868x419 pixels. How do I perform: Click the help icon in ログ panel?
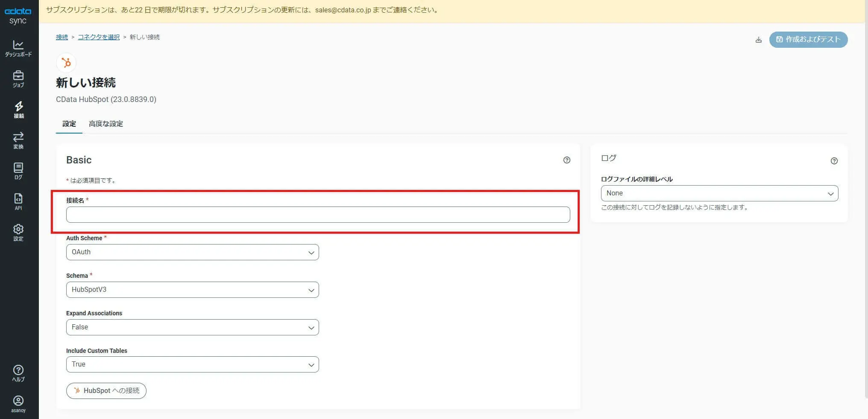834,161
